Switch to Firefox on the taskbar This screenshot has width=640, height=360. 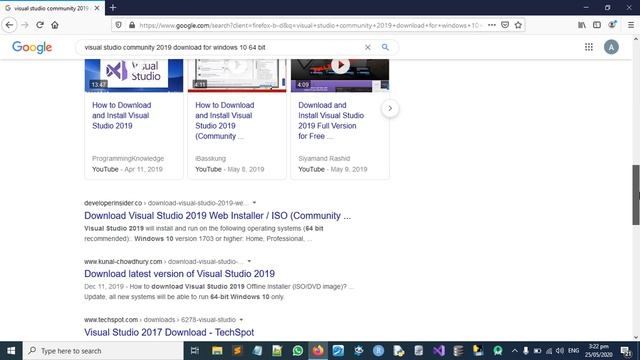(318, 351)
